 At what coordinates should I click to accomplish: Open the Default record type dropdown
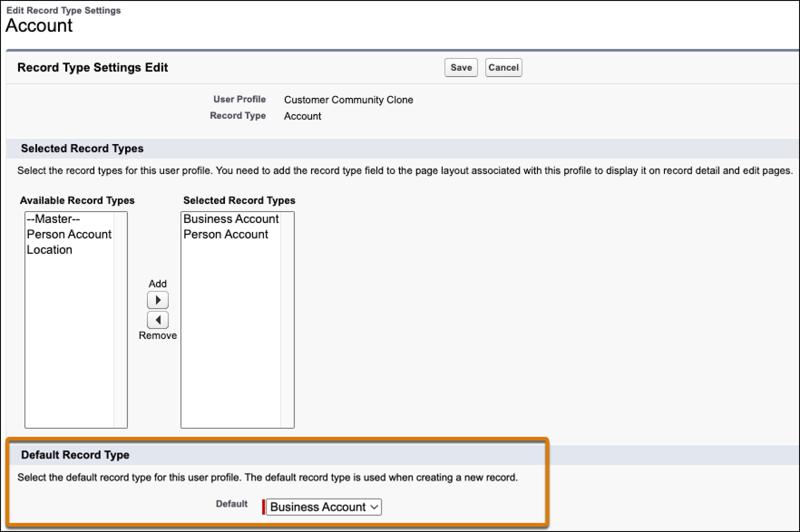pos(324,507)
